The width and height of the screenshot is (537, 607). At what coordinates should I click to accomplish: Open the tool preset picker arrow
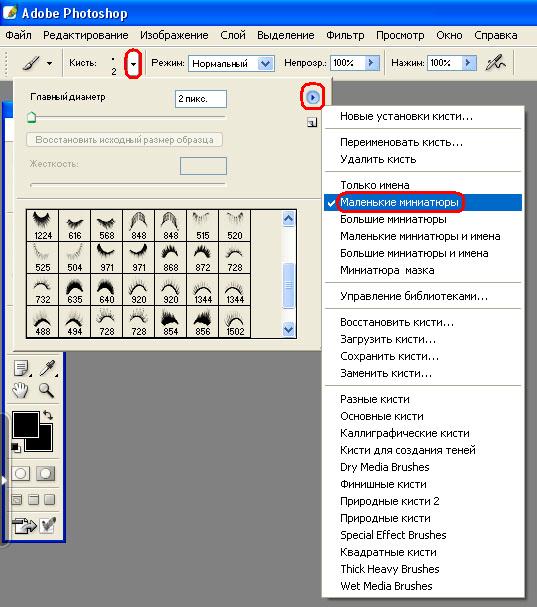[x=50, y=63]
